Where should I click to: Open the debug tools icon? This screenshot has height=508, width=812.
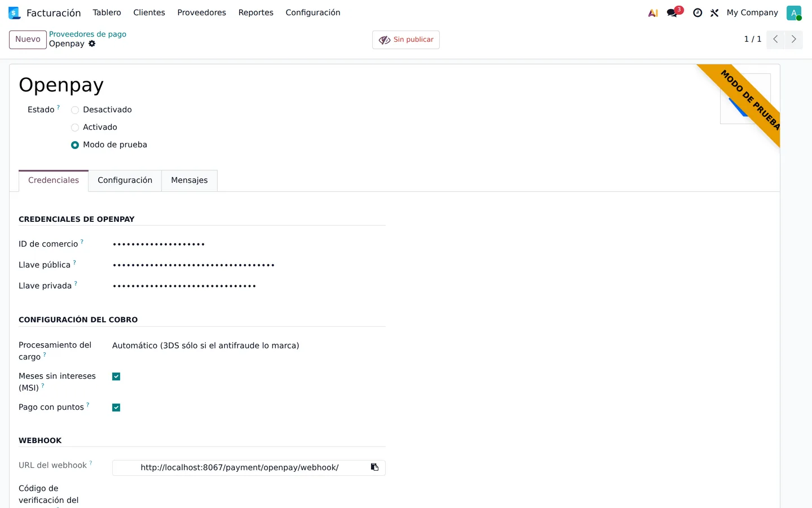pos(714,12)
